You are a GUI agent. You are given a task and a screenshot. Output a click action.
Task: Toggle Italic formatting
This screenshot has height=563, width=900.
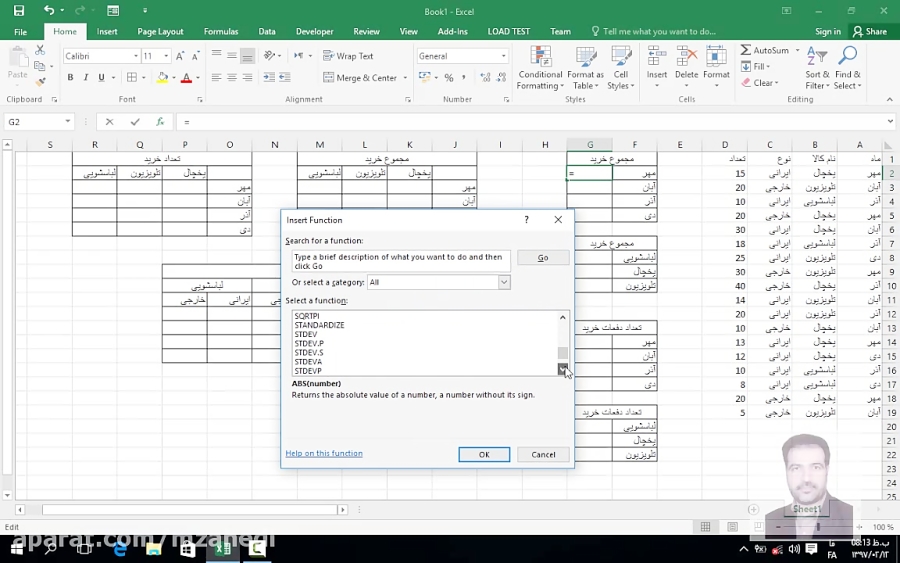coord(86,77)
